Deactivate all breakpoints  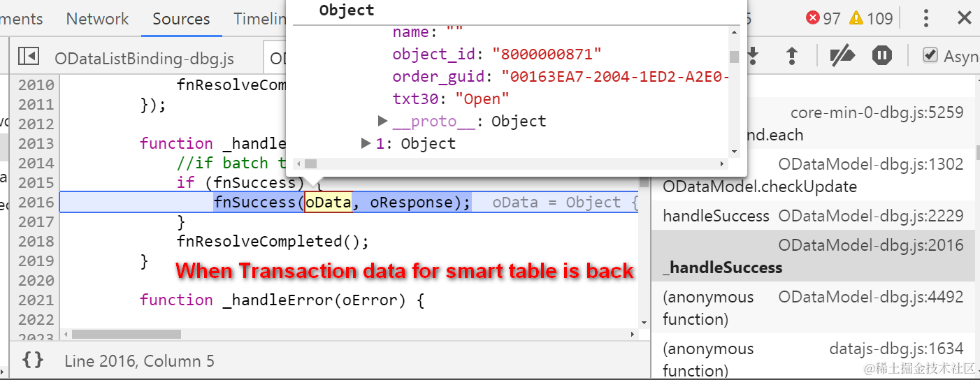[x=842, y=56]
